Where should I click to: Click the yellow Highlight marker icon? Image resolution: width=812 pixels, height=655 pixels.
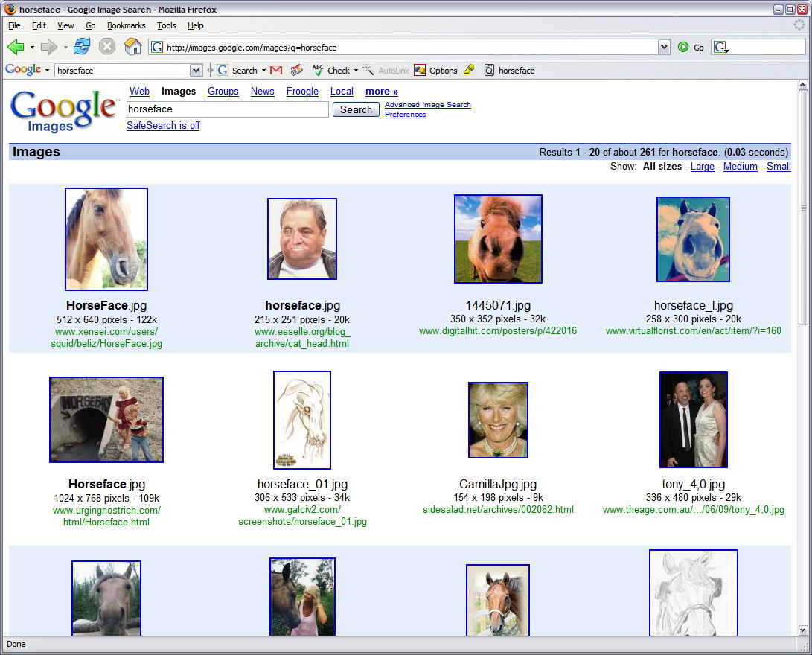coord(469,70)
